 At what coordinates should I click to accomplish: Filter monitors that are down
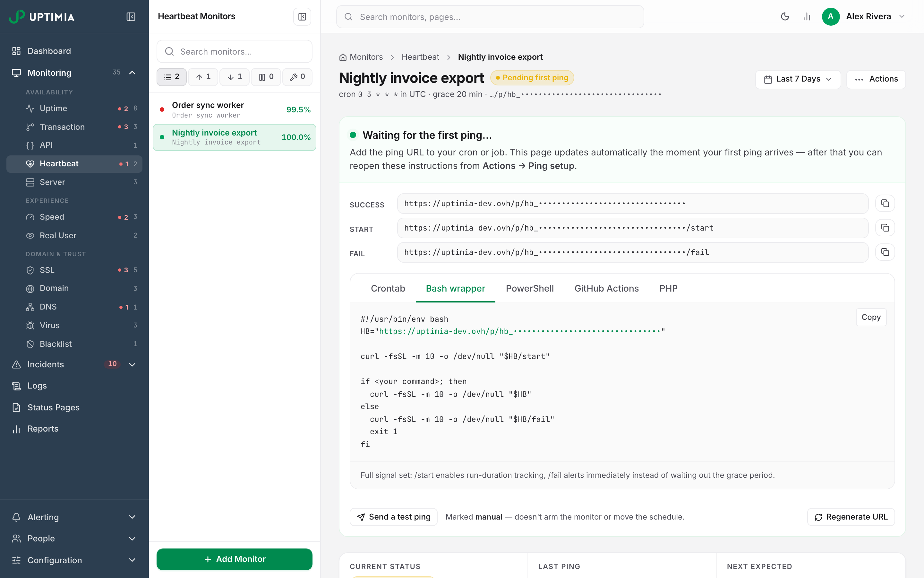[235, 77]
